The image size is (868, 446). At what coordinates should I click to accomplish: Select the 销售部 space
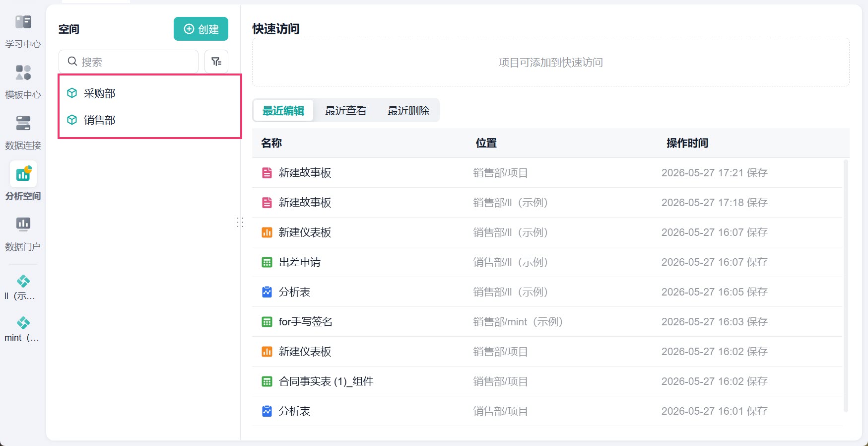(150, 120)
